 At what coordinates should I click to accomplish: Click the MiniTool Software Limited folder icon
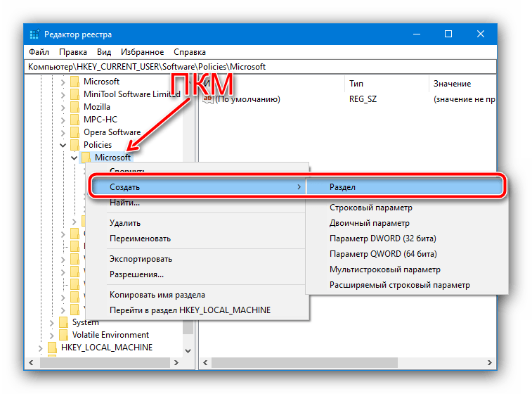pos(74,94)
